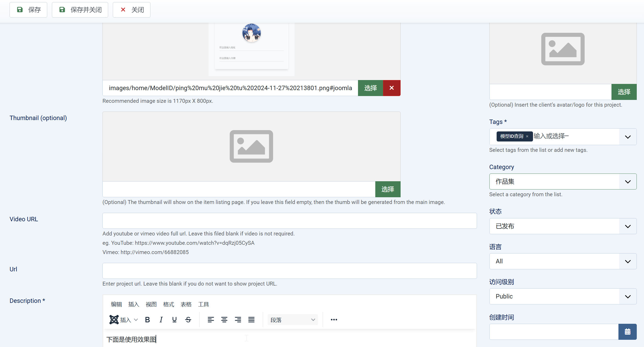
Task: Align text to the left
Action: click(211, 320)
